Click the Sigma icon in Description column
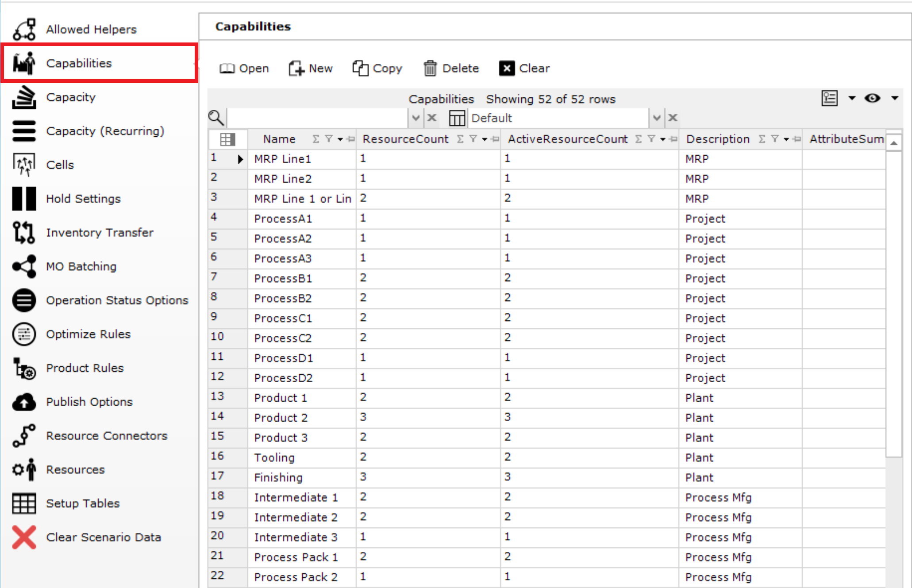 click(762, 139)
